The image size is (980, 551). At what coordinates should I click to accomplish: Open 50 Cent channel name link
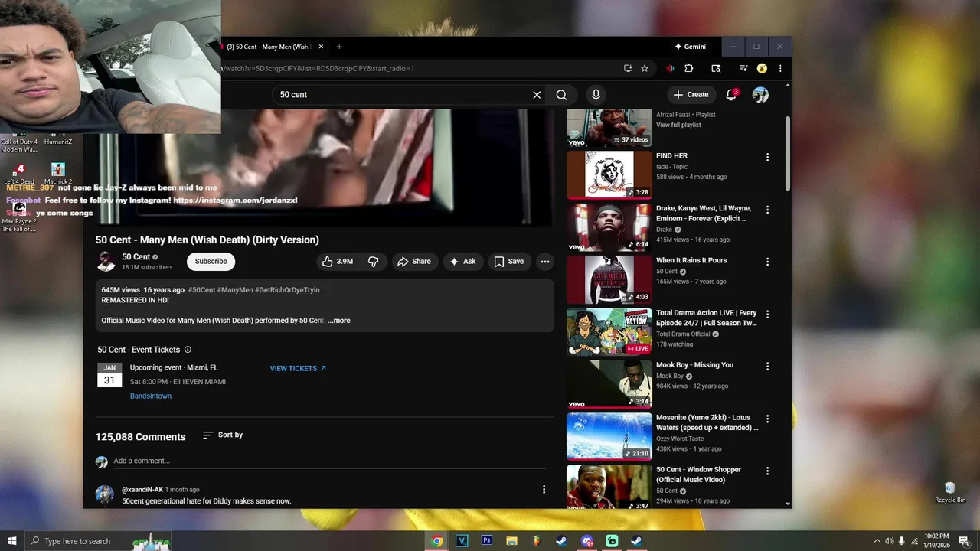136,257
